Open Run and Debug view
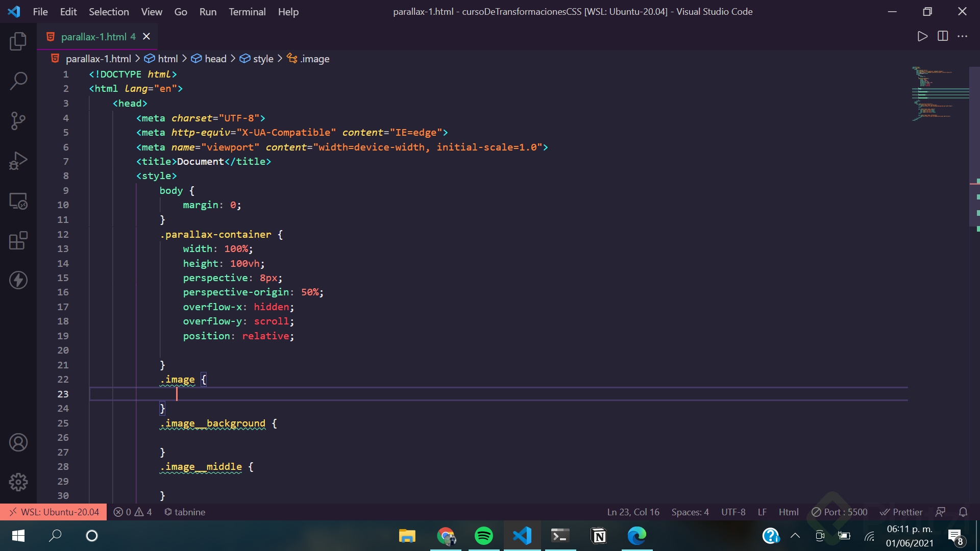The width and height of the screenshot is (980, 551). click(18, 161)
